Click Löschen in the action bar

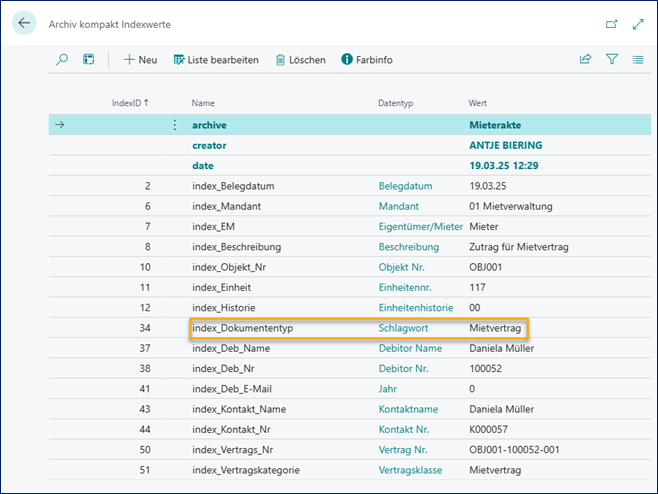coord(300,60)
